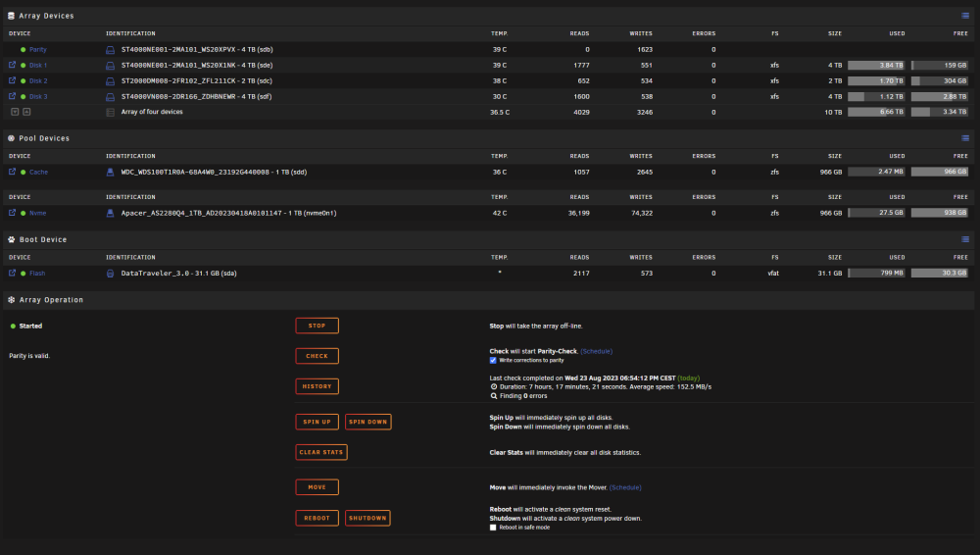The image size is (980, 555).
Task: Click the DataTraveler flash drive icon
Action: (110, 274)
